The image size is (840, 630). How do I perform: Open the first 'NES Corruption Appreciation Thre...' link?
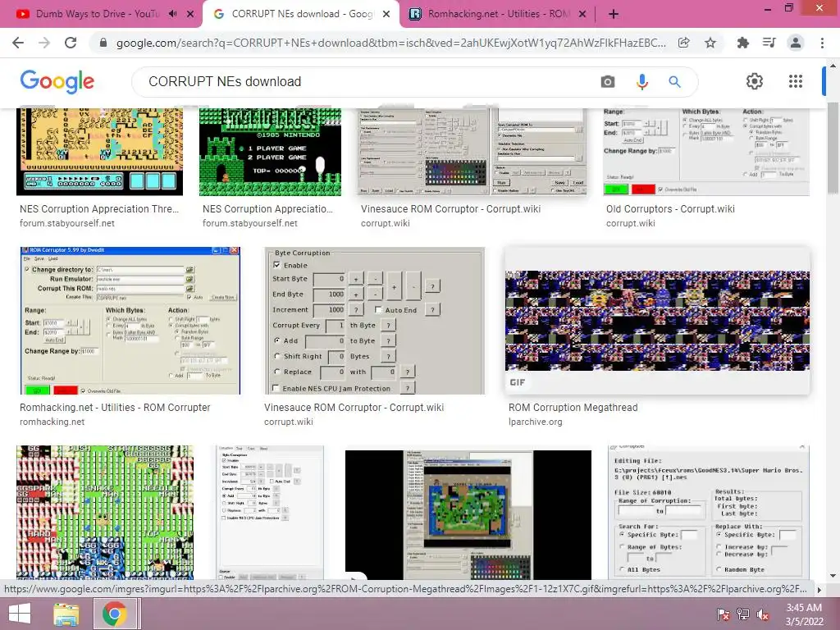tap(99, 209)
